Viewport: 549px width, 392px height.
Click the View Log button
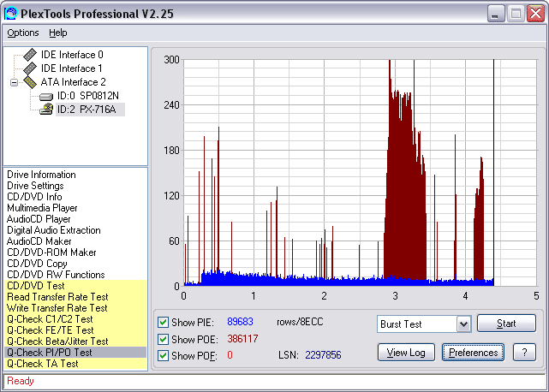pos(406,353)
